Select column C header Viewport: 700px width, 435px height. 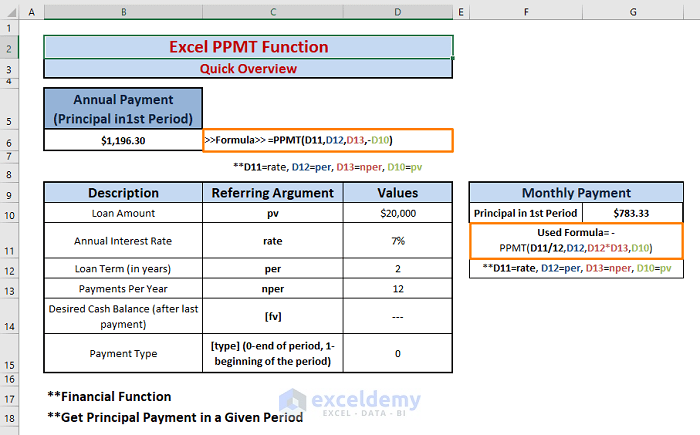click(273, 12)
